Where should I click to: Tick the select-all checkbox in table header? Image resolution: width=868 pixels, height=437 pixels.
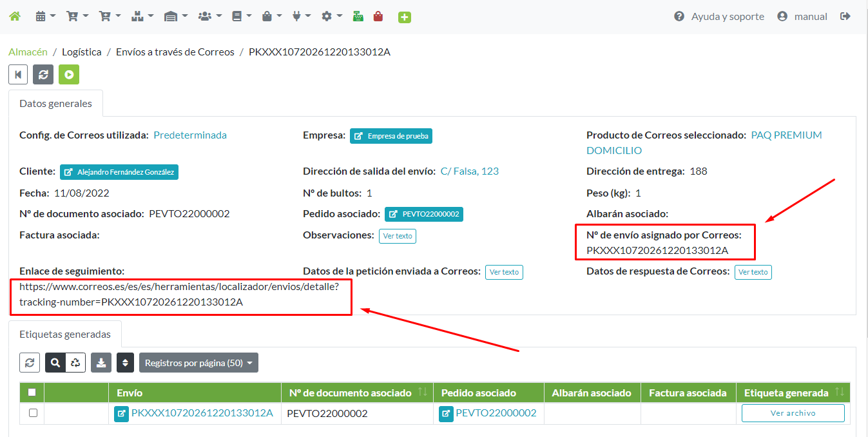coord(32,392)
